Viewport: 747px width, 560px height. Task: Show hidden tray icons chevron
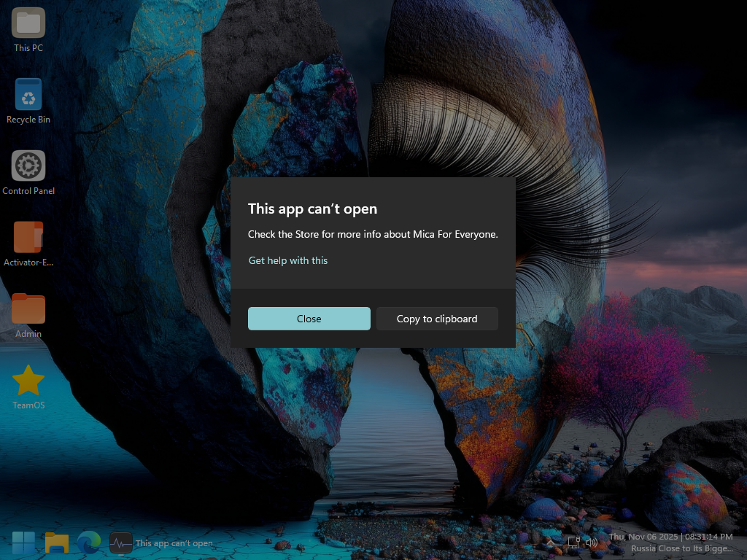[x=551, y=542]
